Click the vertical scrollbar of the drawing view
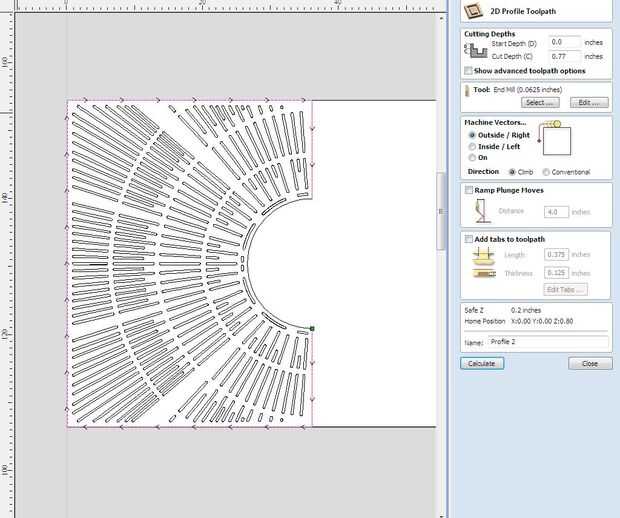This screenshot has height=518, width=620. (440, 212)
